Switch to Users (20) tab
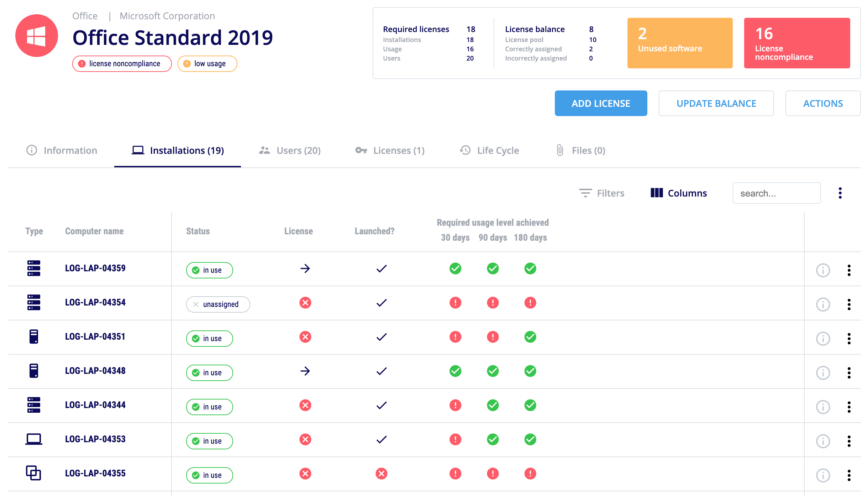This screenshot has width=868, height=496. 290,150
